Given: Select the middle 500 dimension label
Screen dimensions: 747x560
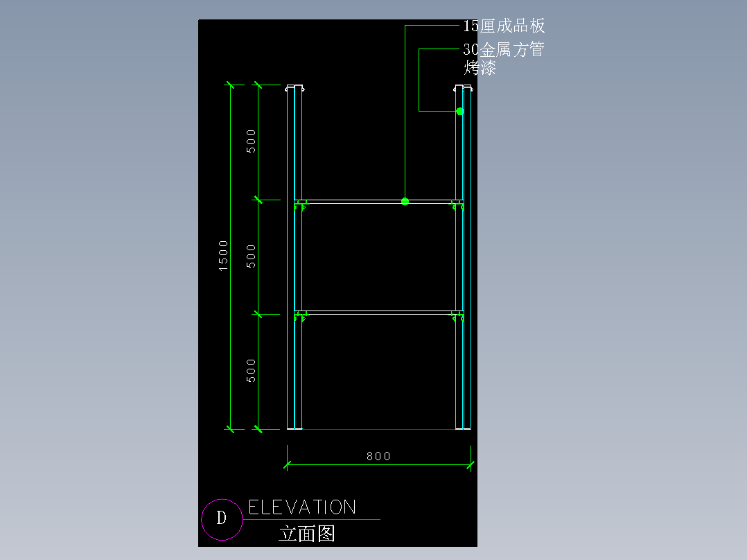Looking at the screenshot, I should 251,256.
